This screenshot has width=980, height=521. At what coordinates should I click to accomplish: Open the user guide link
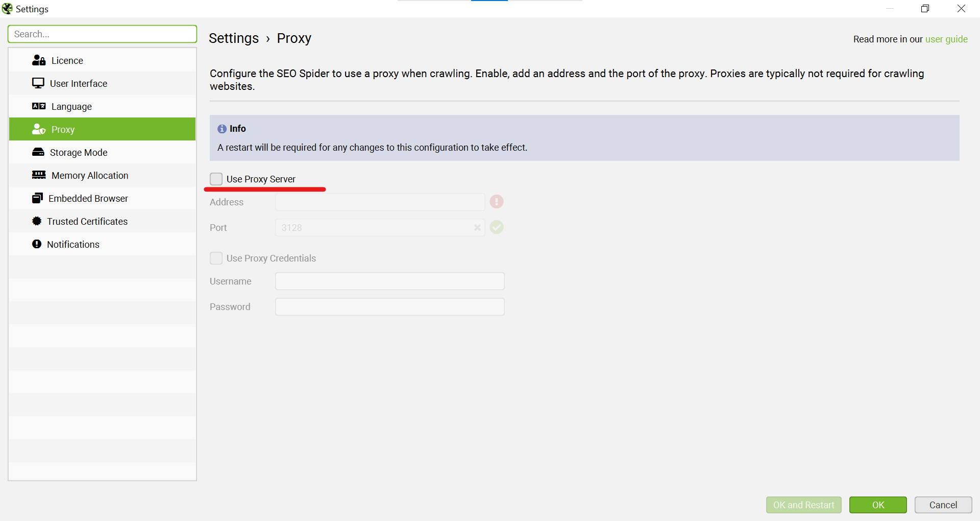coord(946,39)
